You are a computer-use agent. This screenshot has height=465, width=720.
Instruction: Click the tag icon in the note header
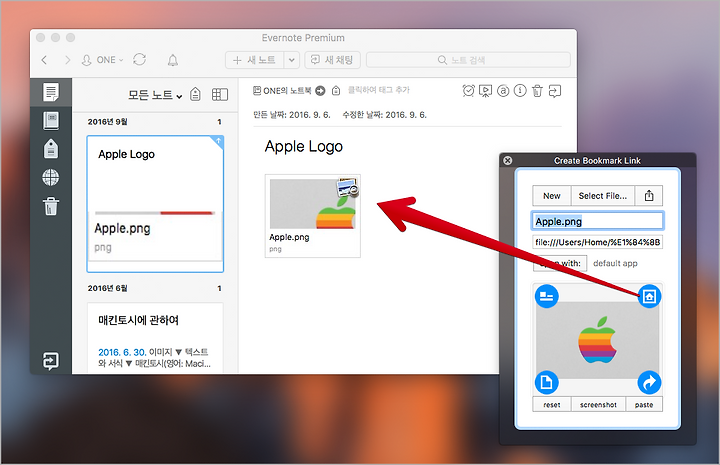pos(336,90)
